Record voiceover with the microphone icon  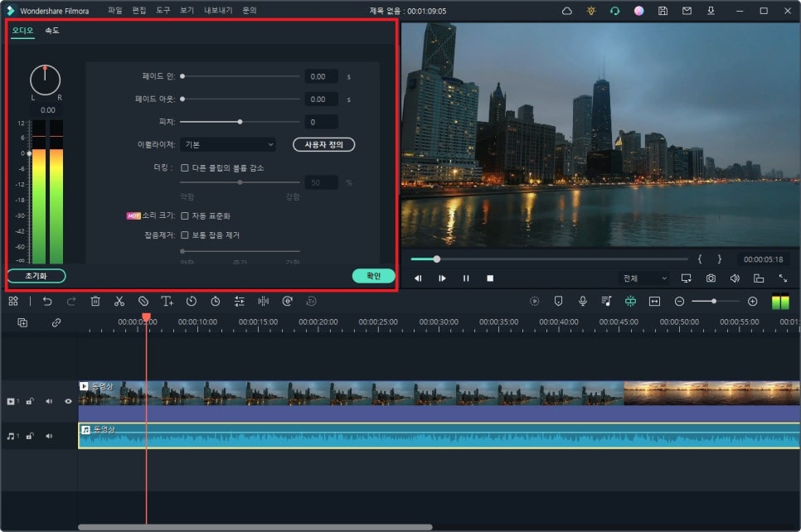tap(582, 302)
